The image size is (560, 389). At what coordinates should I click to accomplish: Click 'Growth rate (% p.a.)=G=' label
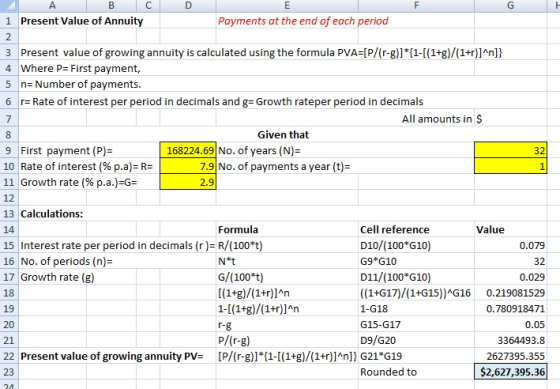tap(79, 182)
